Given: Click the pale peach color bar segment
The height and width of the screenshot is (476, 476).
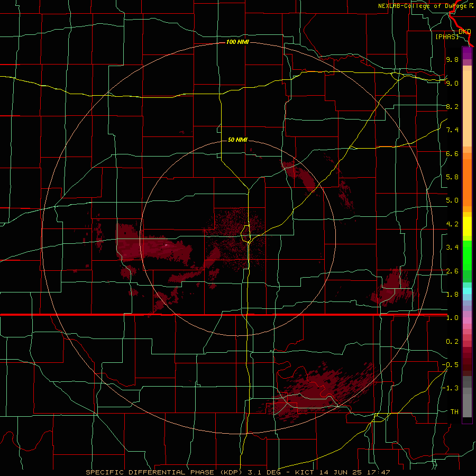Looking at the screenshot, I should coord(467,108).
